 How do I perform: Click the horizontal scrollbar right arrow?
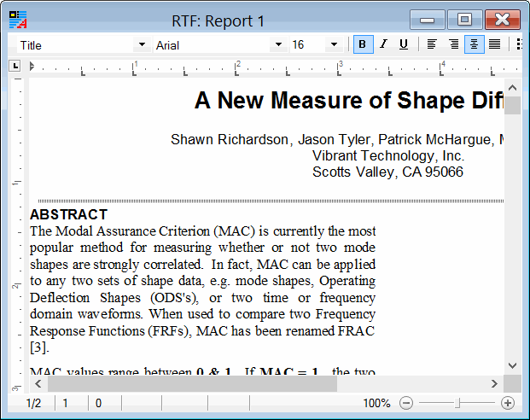coord(494,384)
